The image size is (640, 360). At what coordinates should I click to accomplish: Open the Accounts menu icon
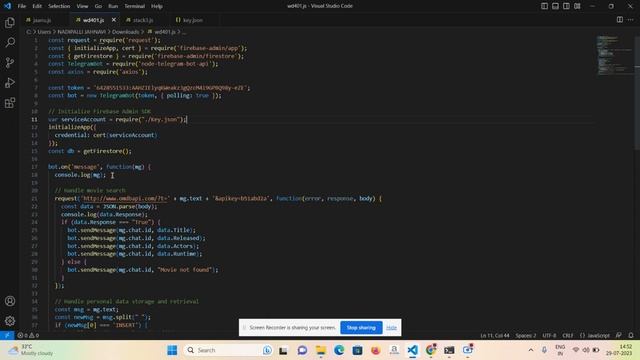click(x=10, y=301)
